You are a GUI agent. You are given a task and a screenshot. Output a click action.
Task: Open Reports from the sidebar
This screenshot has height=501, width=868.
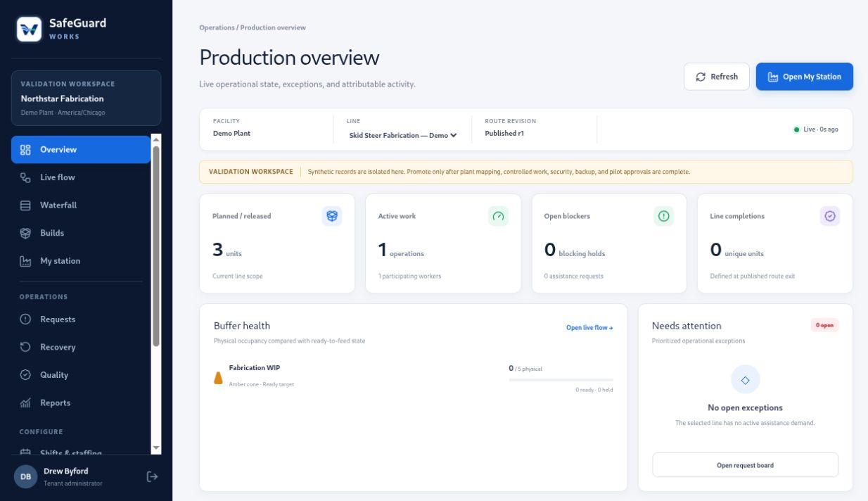coord(81,403)
